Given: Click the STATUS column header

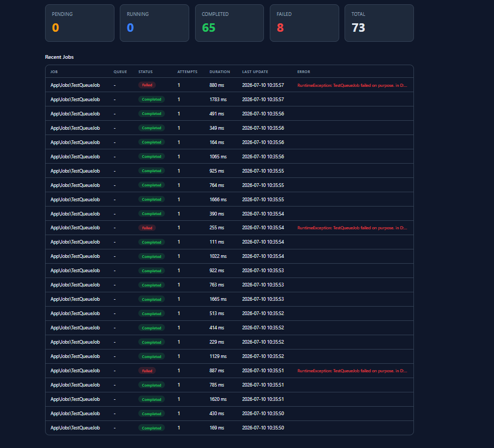Looking at the screenshot, I should click(x=145, y=72).
